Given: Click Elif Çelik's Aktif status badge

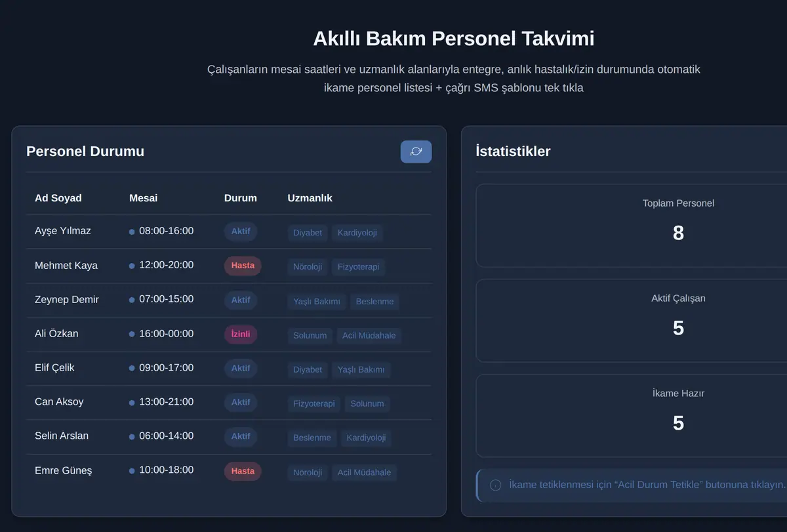Looking at the screenshot, I should click(241, 368).
